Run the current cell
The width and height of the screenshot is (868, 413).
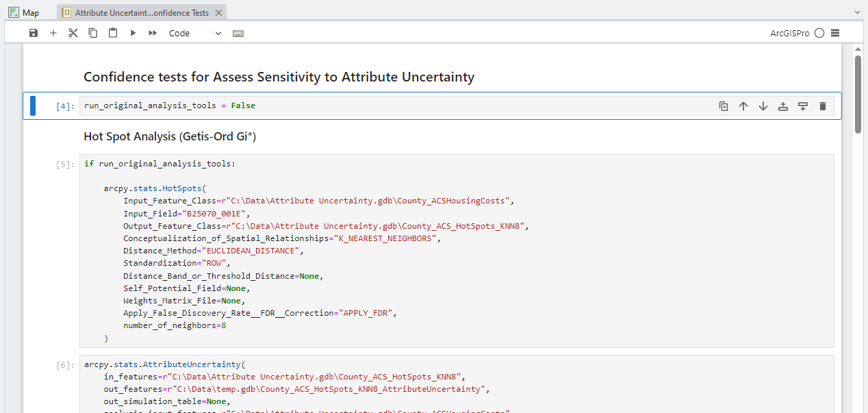pyautogui.click(x=132, y=32)
